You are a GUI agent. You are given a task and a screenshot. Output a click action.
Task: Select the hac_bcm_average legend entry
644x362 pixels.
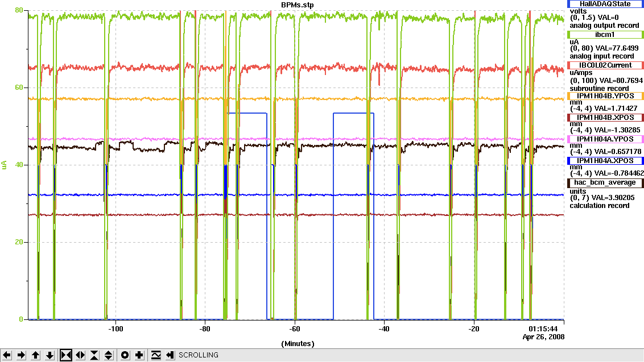click(605, 182)
